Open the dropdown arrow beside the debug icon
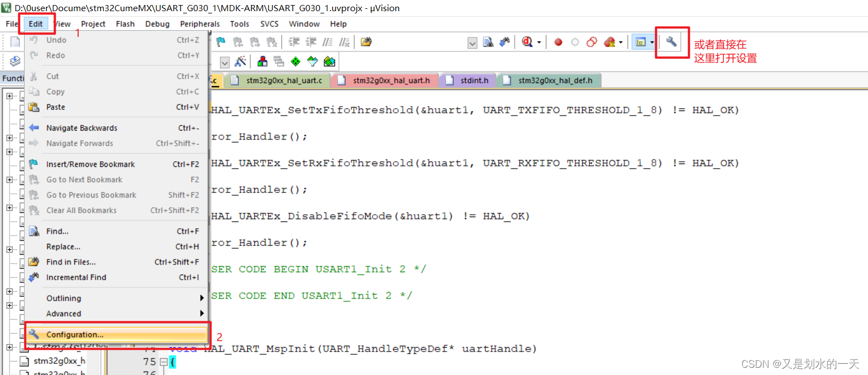The width and height of the screenshot is (868, 375). pyautogui.click(x=539, y=42)
